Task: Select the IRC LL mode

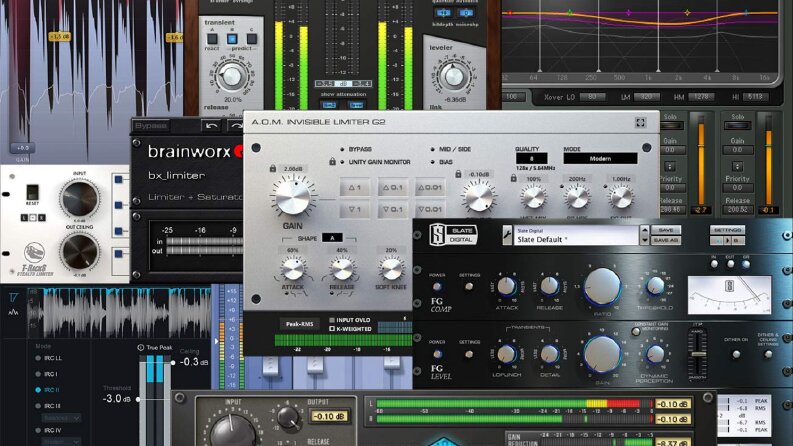Action: 38,358
